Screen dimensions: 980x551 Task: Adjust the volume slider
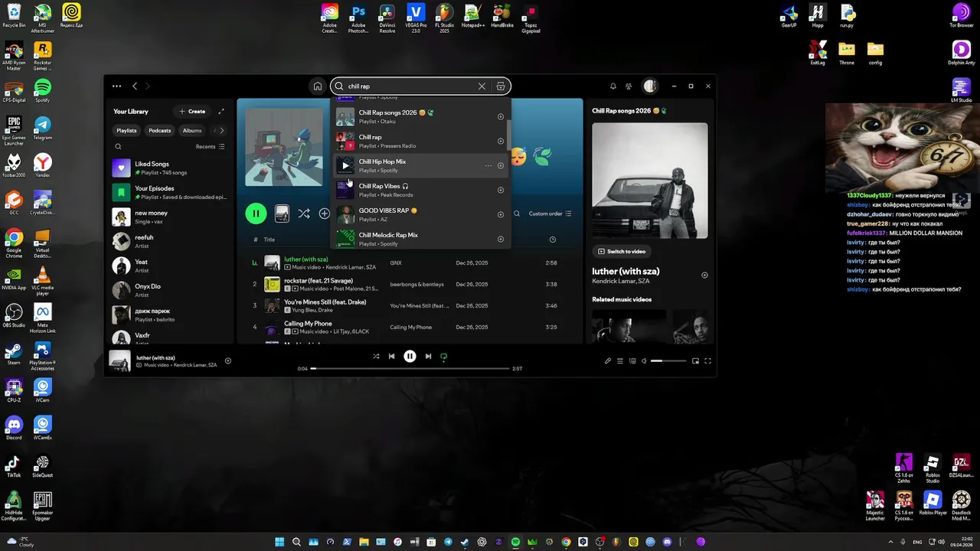(x=668, y=361)
